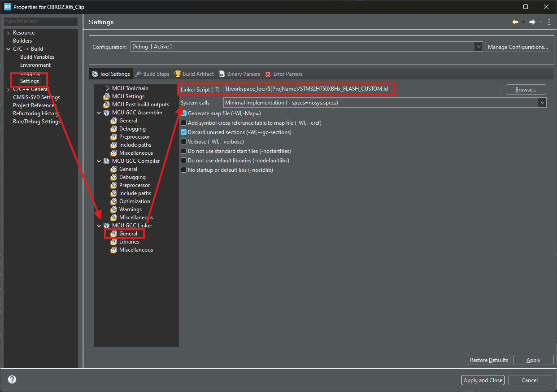Click the Browse button for linker script
Screen dimensions: 557x392
(526, 89)
